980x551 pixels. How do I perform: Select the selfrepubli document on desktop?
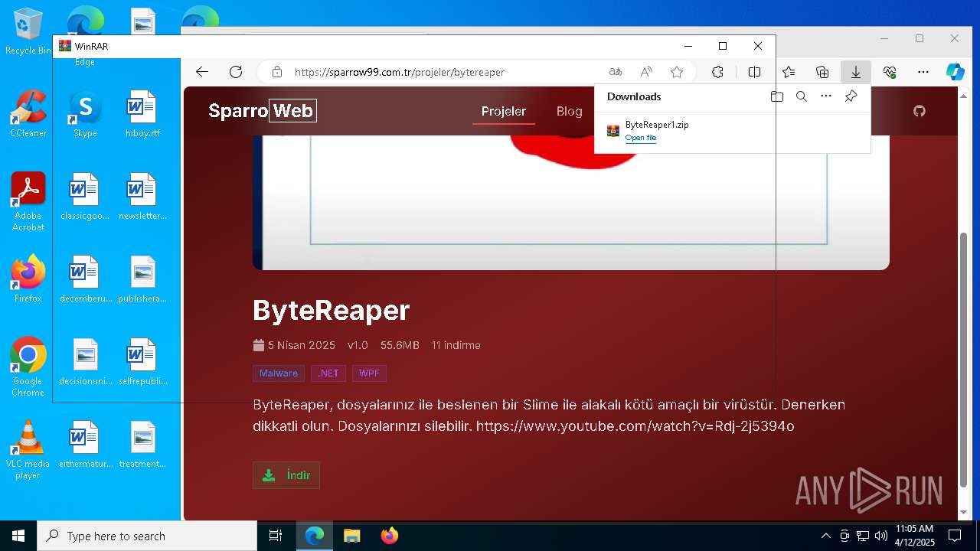[142, 361]
